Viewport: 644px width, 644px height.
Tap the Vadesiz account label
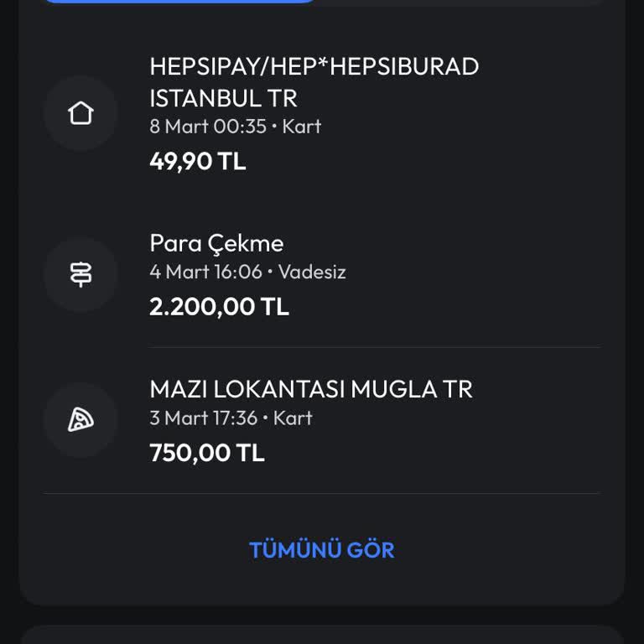[x=312, y=272]
